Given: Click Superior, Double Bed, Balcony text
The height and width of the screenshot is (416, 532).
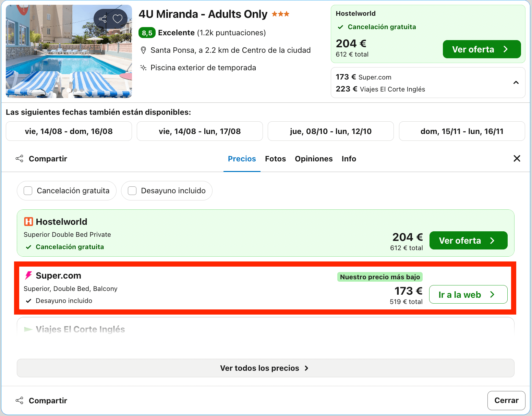Looking at the screenshot, I should pos(71,289).
